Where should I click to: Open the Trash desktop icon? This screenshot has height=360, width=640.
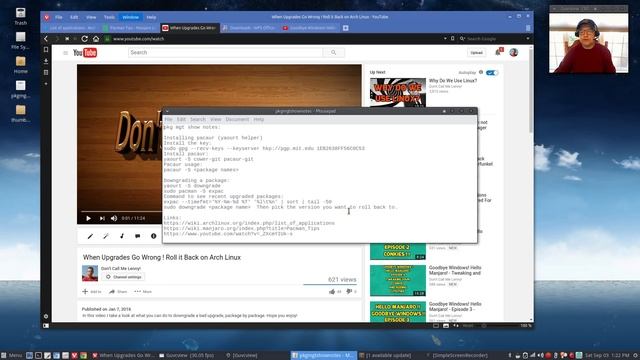pyautogui.click(x=20, y=16)
